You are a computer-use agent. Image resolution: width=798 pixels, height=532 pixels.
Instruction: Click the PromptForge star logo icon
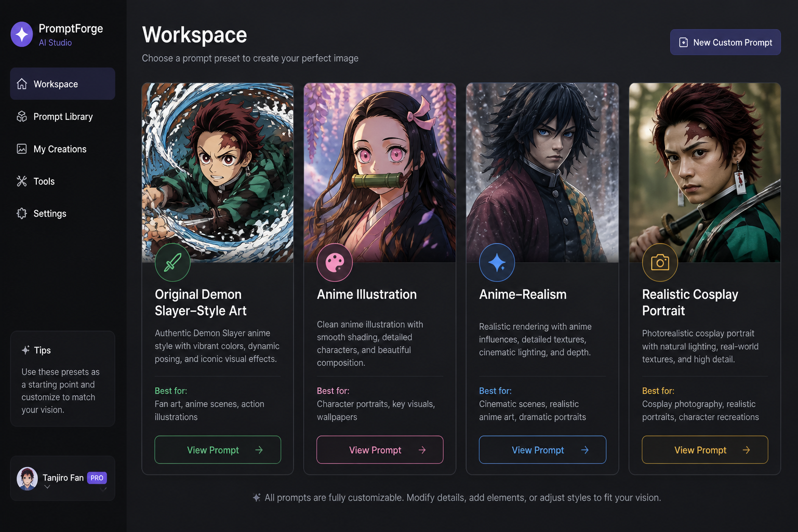[22, 34]
